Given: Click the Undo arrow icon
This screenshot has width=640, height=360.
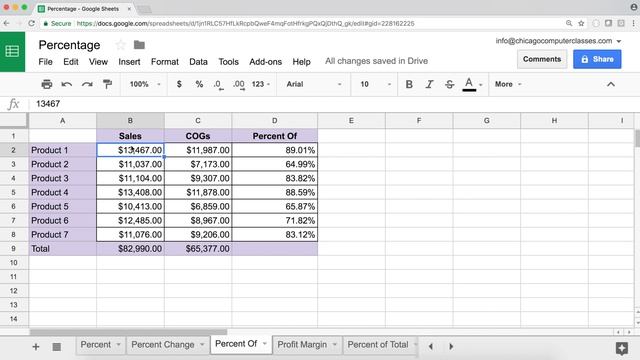Looking at the screenshot, I should click(x=67, y=84).
